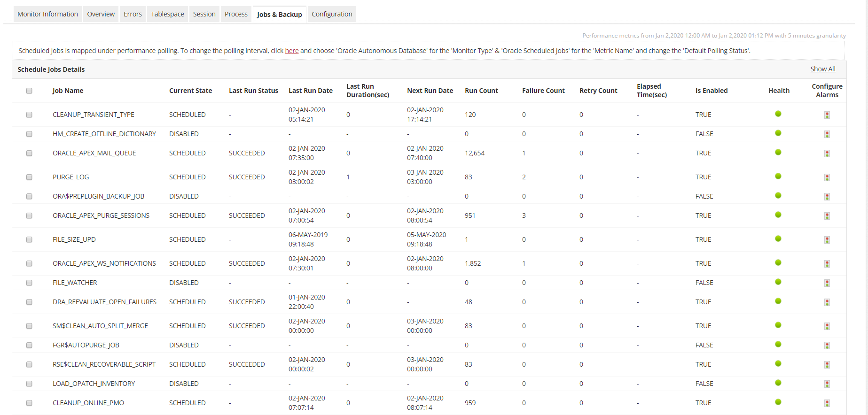Click alarm icon in FILE_SIZE_UPD row

point(827,240)
